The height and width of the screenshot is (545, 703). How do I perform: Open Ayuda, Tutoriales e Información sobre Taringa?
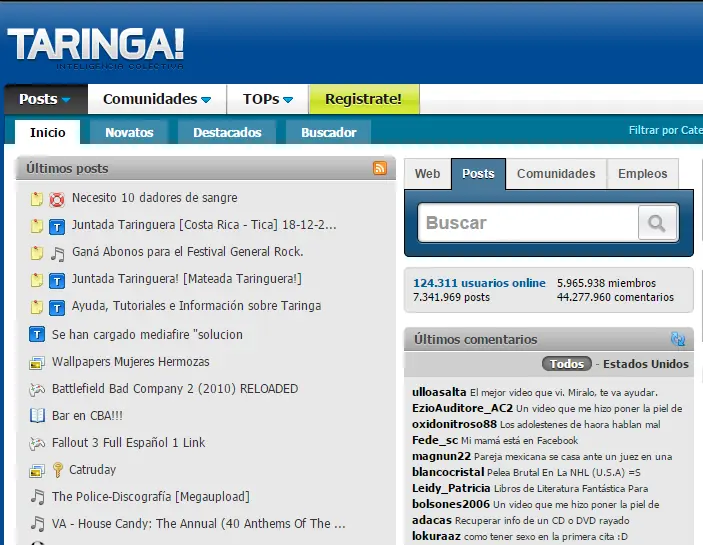coord(196,306)
